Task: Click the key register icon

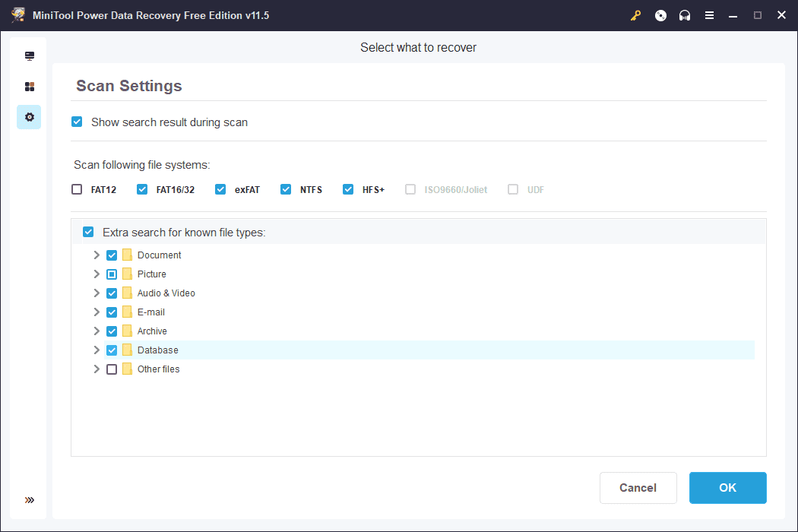Action: [x=635, y=15]
